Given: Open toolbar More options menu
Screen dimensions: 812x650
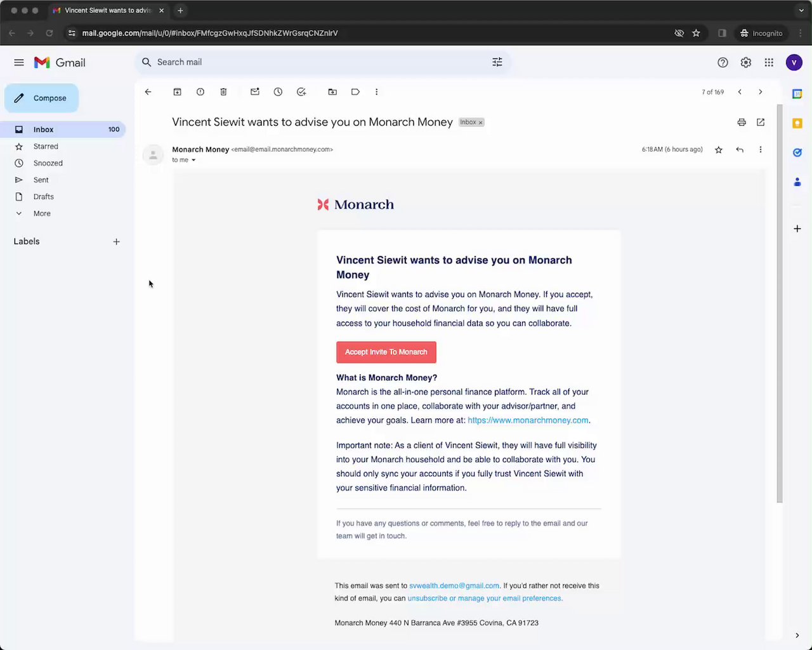Looking at the screenshot, I should coord(376,92).
